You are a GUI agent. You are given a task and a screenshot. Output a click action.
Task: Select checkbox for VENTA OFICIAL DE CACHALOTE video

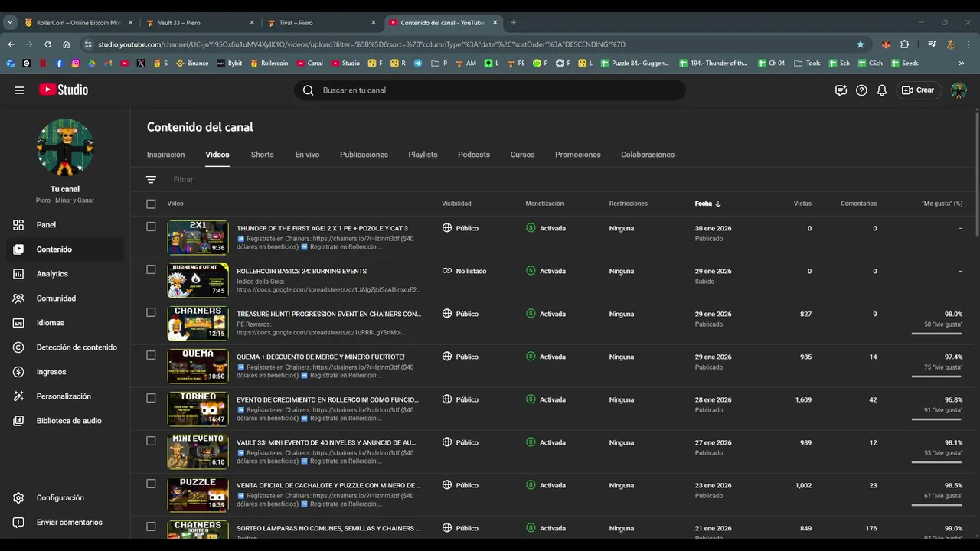pos(151,484)
